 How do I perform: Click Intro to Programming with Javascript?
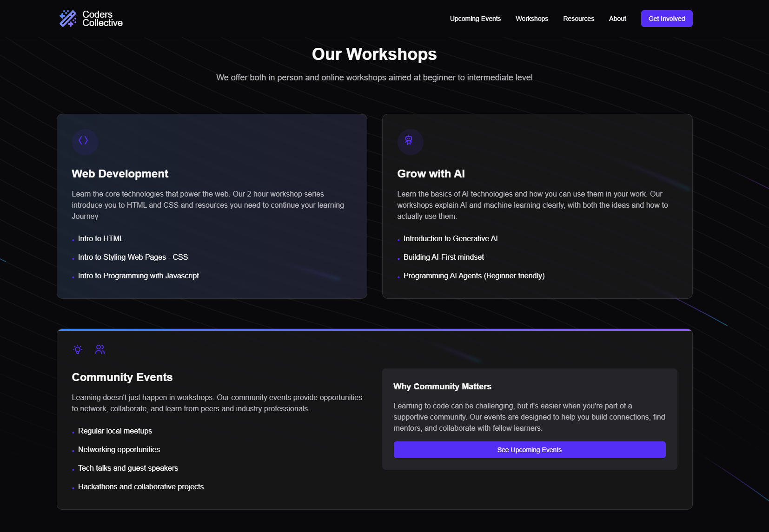pyautogui.click(x=139, y=276)
